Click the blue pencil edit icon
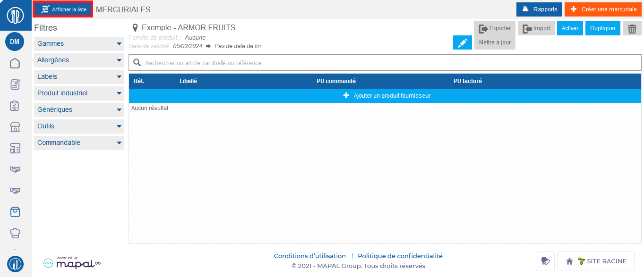 462,42
